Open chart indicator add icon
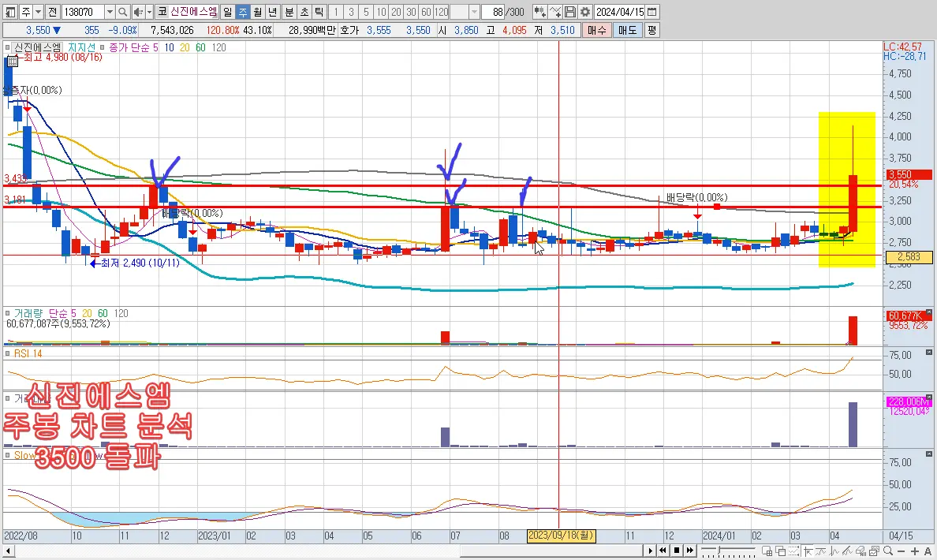Viewport: 937px width, 560px height. tap(539, 12)
